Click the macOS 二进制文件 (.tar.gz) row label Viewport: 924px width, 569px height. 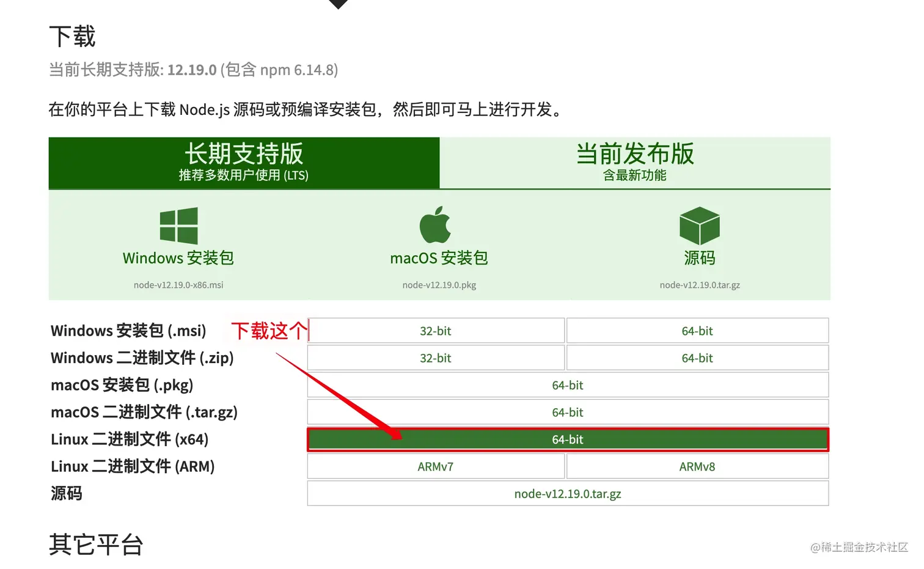[x=144, y=413]
